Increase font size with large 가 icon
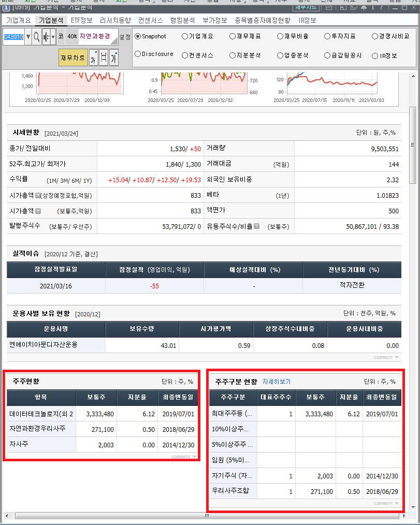Screen dimensions: 420x525 [x=114, y=59]
